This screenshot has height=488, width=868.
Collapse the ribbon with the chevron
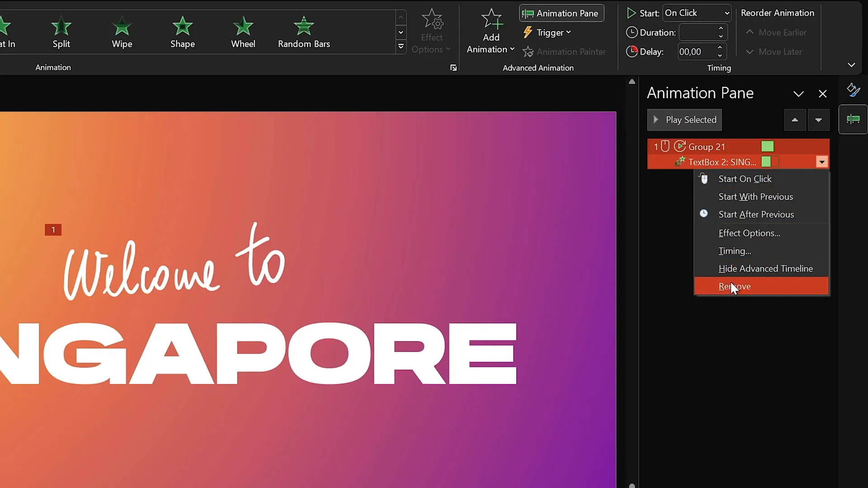pyautogui.click(x=851, y=65)
